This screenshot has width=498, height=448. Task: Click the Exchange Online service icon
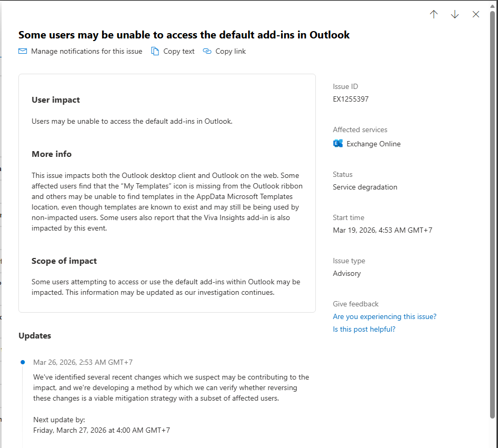point(338,144)
